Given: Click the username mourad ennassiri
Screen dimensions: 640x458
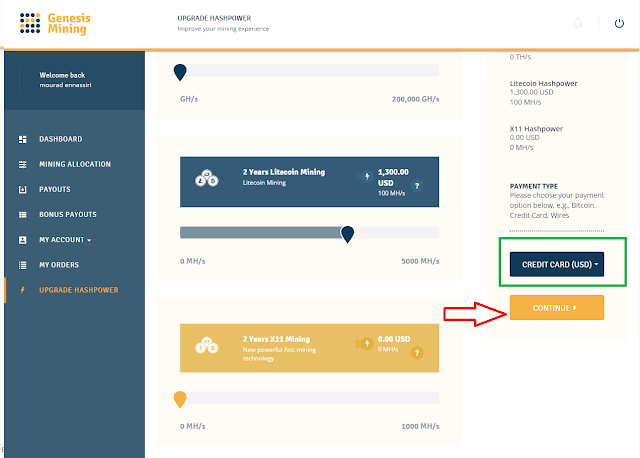Looking at the screenshot, I should point(65,85).
